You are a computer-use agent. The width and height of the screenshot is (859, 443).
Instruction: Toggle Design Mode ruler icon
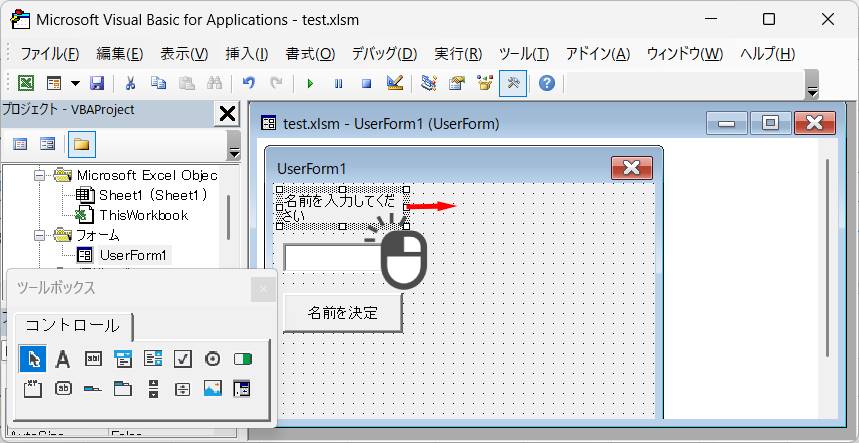(395, 83)
